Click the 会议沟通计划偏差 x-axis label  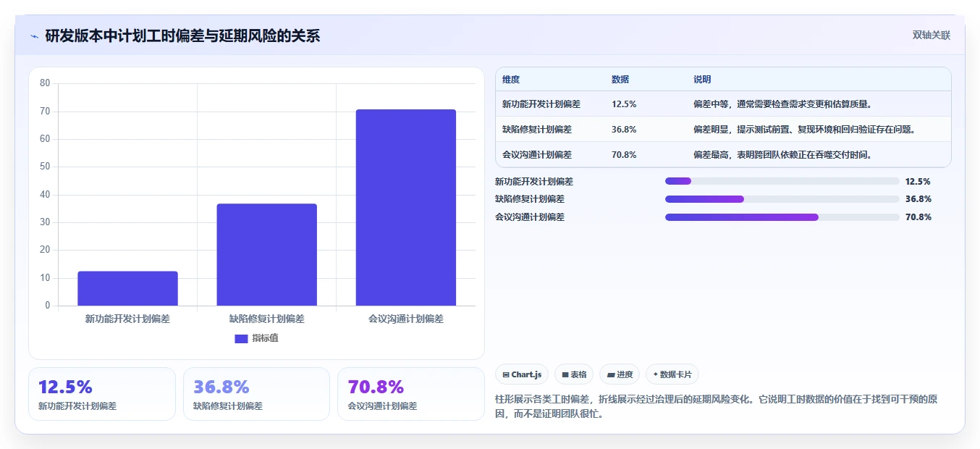click(405, 319)
